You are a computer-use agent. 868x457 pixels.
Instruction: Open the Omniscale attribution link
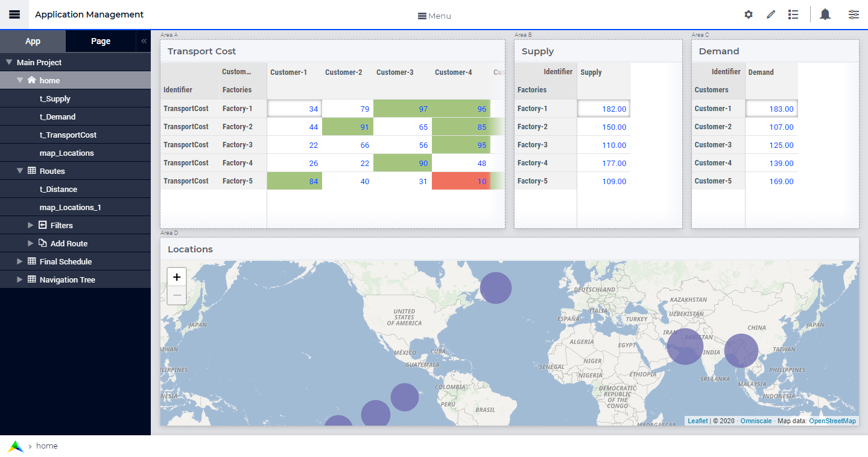[756, 421]
